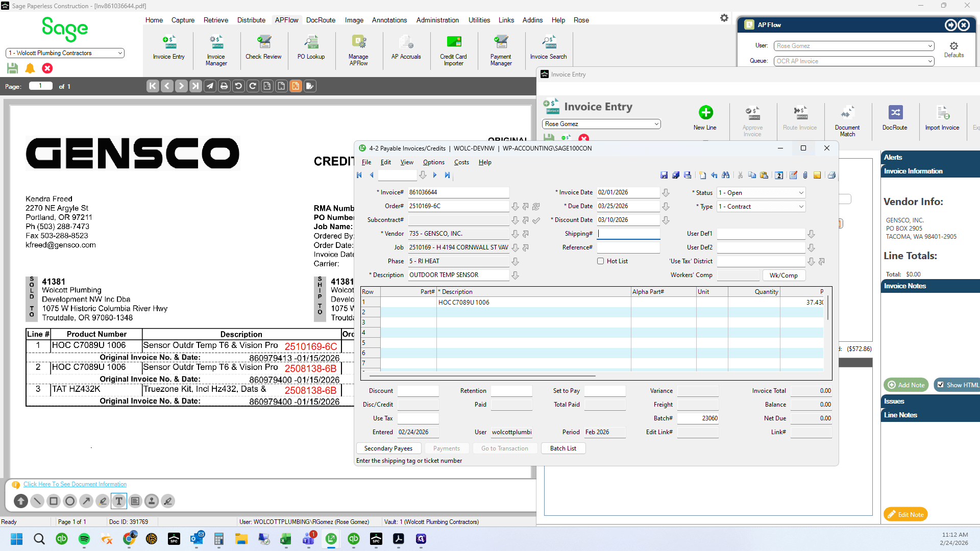Go to the previous document page
This screenshot has height=551, width=980.
click(x=167, y=86)
